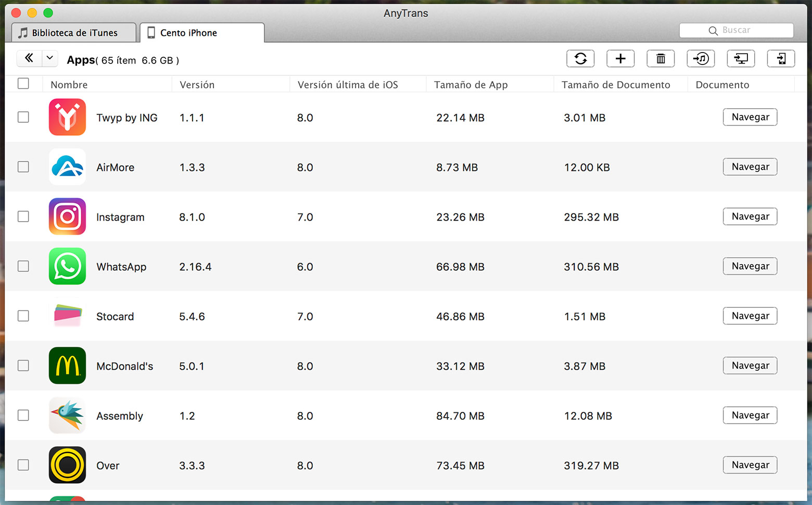
Task: Click the trash can delete icon
Action: click(661, 59)
